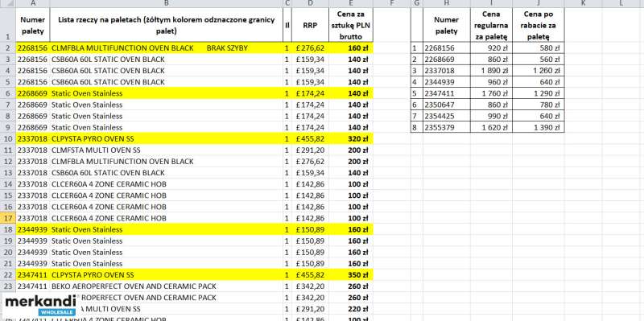The width and height of the screenshot is (644, 321).
Task: Select the 'Cena regularna za paletę' header
Action: click(x=492, y=25)
